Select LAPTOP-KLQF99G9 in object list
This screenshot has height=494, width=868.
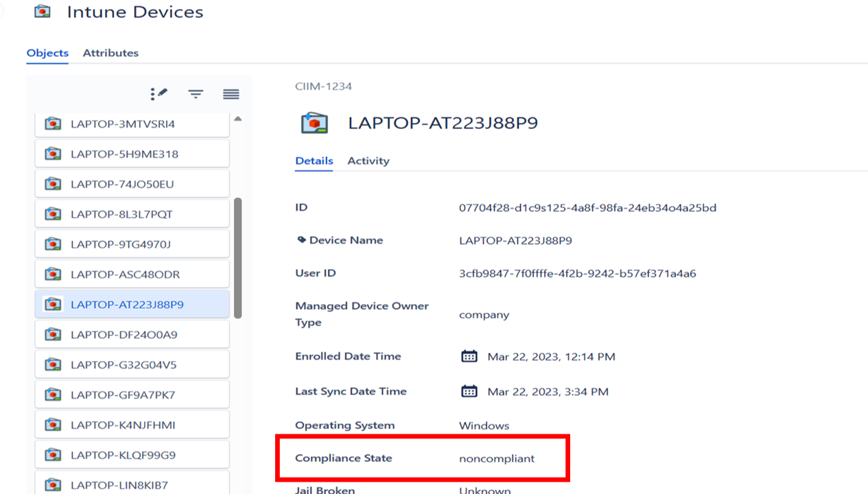132,456
